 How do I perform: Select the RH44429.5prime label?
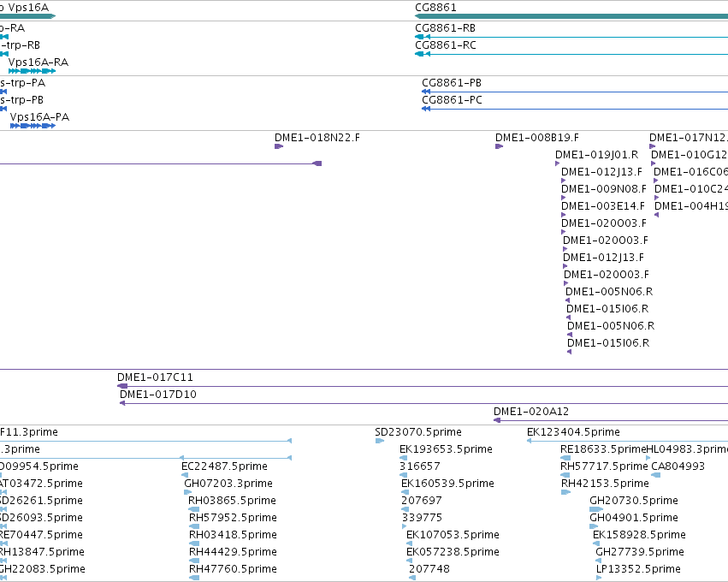233,552
